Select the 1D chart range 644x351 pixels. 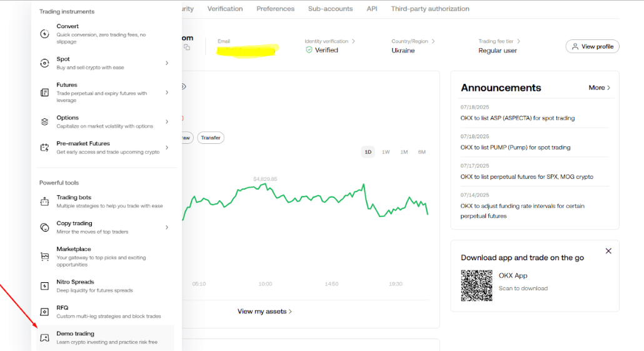(x=368, y=152)
